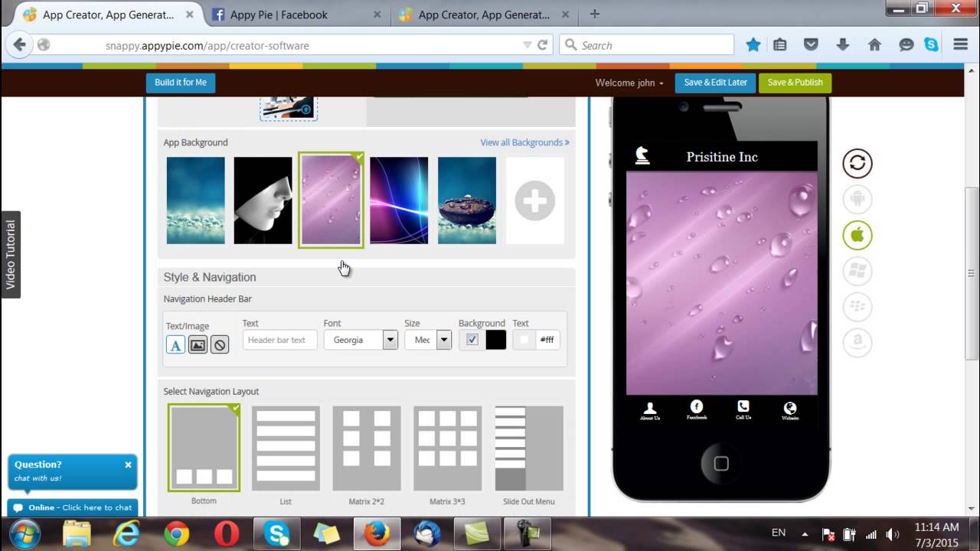Tap About Us icon in phone preview

650,410
